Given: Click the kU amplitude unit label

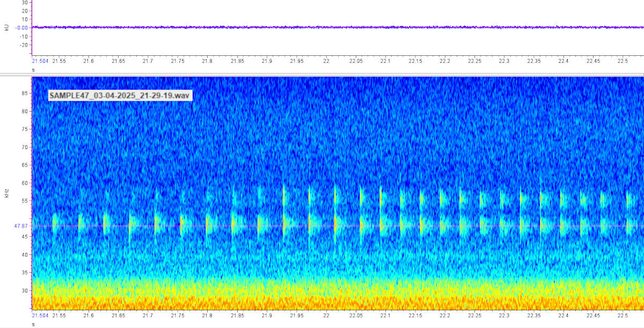Looking at the screenshot, I should (x=6, y=27).
